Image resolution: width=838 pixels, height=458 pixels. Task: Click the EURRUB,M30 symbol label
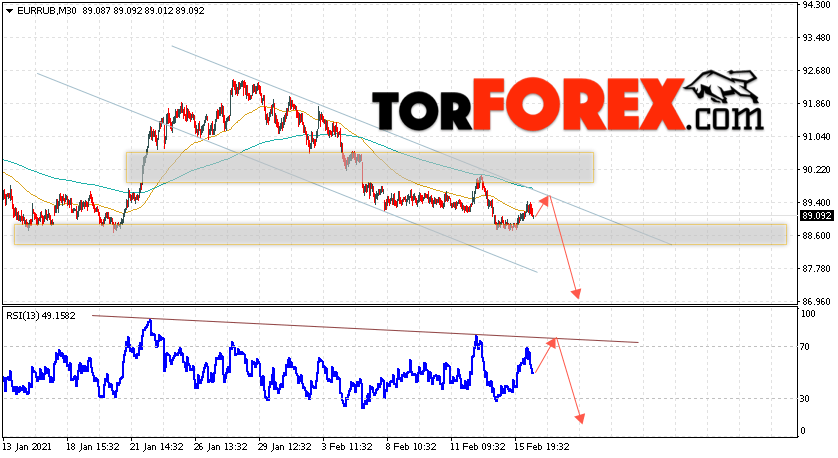pos(47,11)
